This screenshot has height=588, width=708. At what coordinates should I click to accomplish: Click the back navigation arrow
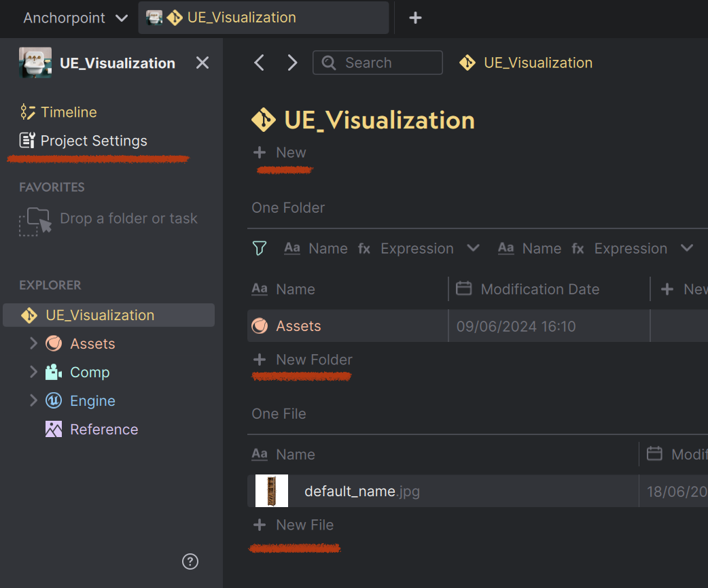pyautogui.click(x=259, y=62)
